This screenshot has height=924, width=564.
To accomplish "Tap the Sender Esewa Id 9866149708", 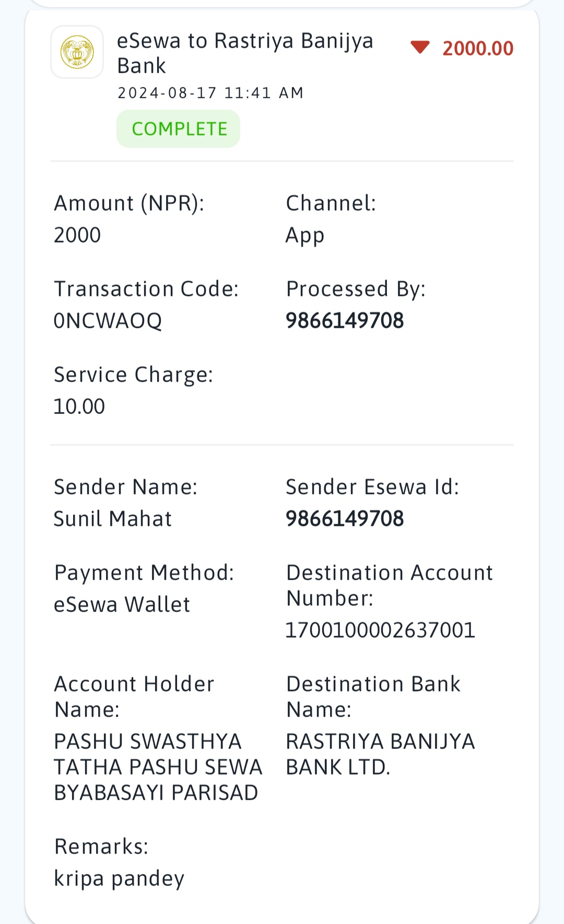I will tap(345, 518).
